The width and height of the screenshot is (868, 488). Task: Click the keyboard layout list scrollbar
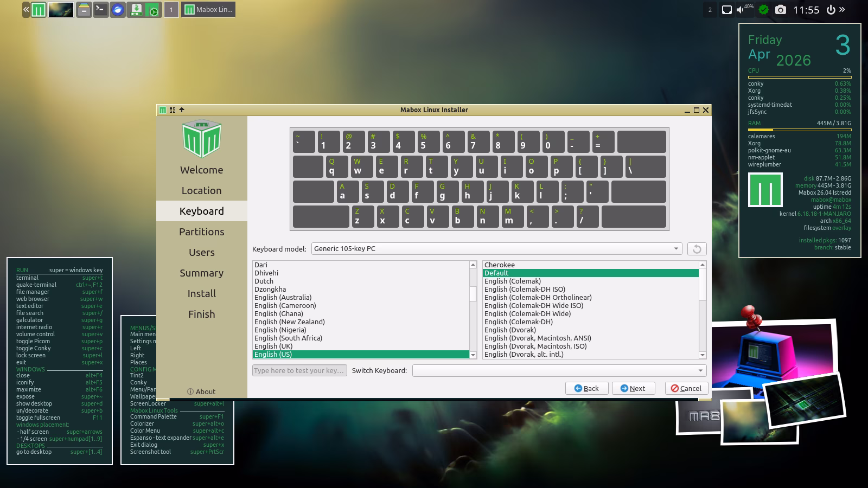(x=473, y=310)
